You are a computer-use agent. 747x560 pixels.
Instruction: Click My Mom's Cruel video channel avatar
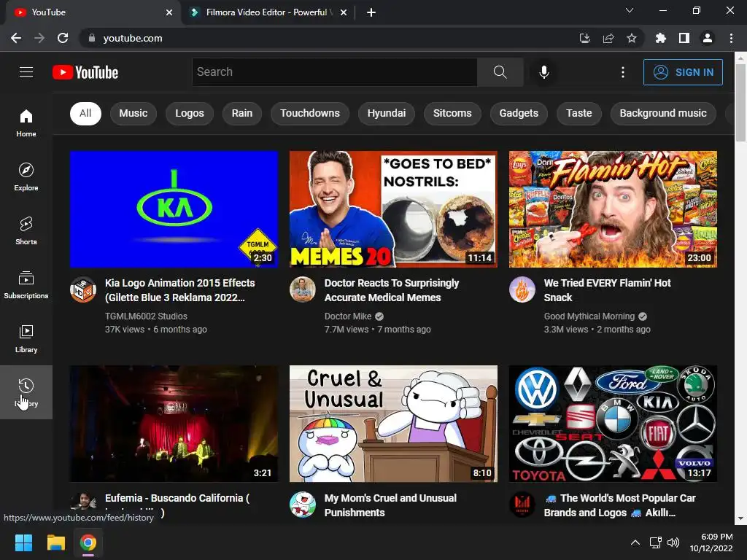tap(303, 505)
